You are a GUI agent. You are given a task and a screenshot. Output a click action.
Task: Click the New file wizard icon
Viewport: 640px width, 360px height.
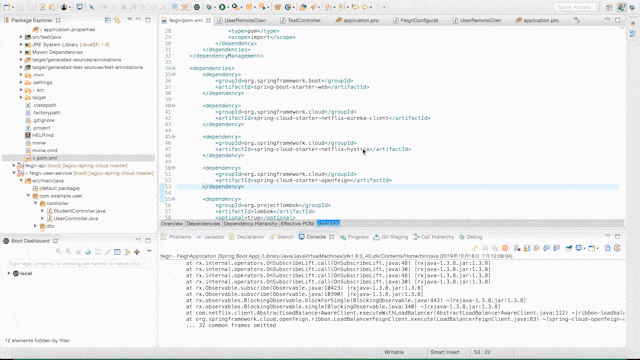click(7, 7)
